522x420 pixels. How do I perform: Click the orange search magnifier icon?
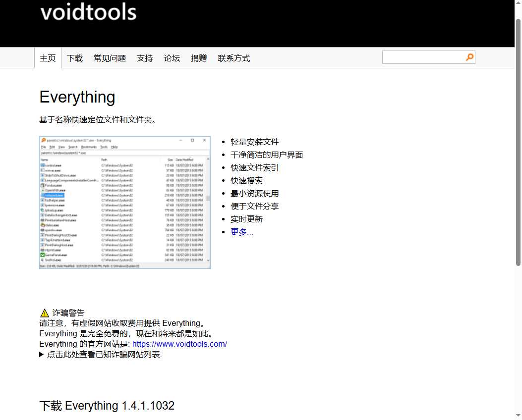click(x=469, y=57)
